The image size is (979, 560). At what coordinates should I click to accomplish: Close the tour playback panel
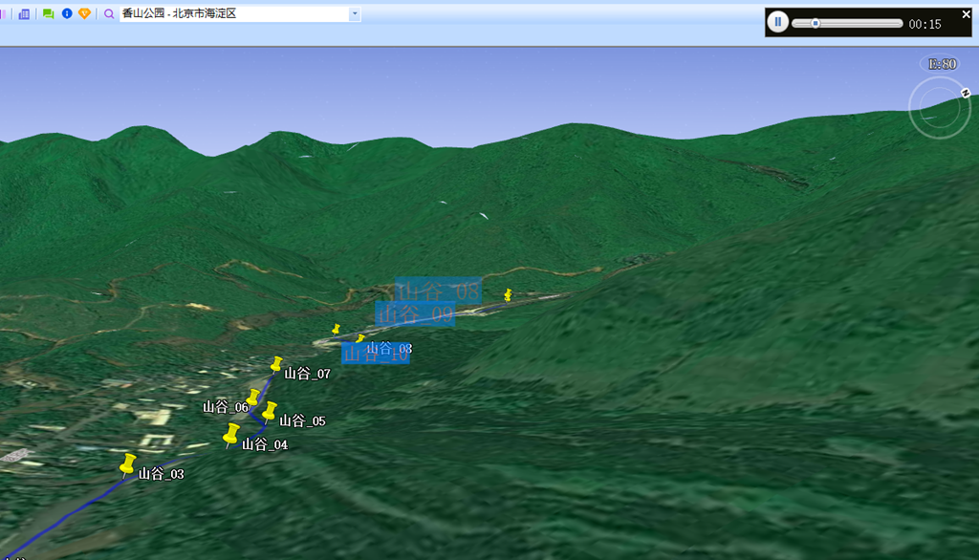point(966,13)
